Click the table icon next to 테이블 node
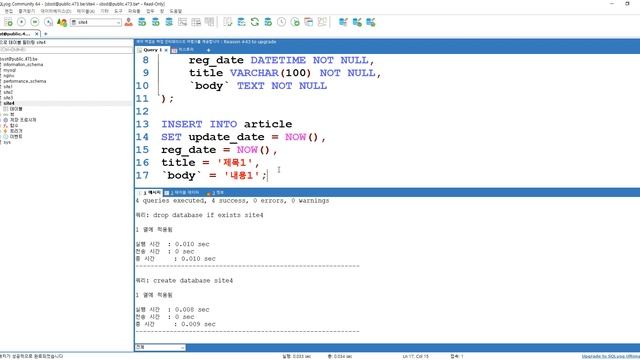Image resolution: width=640 pixels, height=360 pixels. click(x=6, y=109)
